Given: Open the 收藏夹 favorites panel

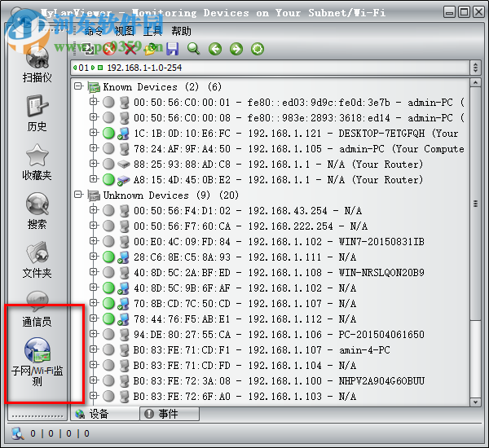Looking at the screenshot, I should pos(37,162).
